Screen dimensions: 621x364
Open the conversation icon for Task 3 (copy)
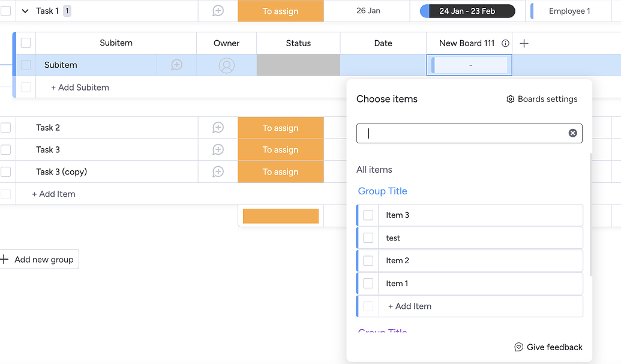[218, 172]
